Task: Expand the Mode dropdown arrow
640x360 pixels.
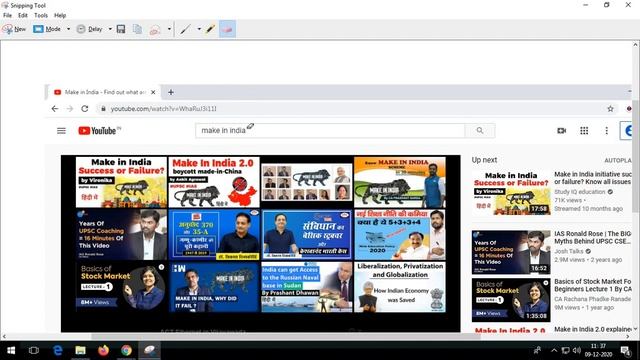Action: coord(68,29)
